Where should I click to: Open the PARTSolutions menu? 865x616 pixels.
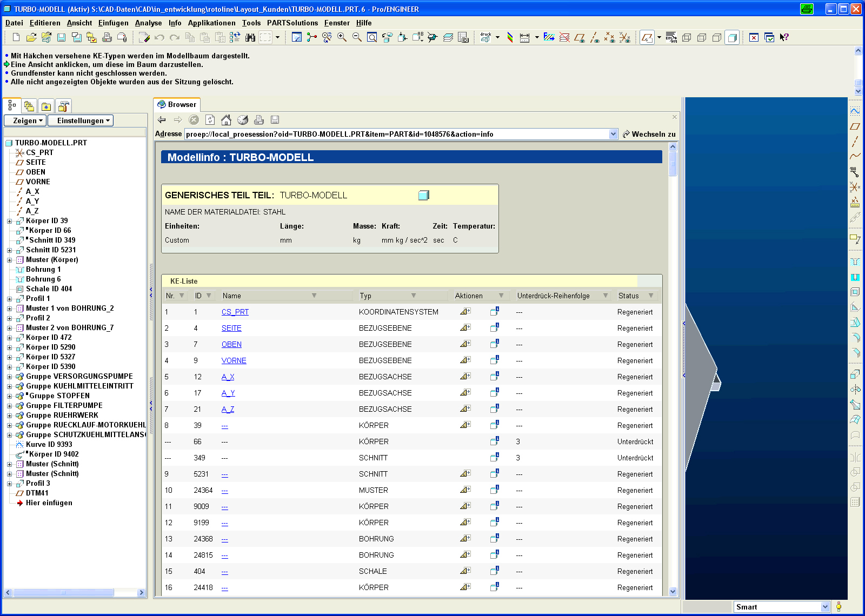point(292,23)
